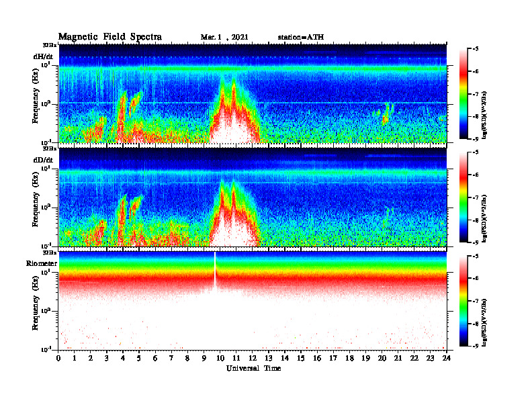Click the white data gap line in Riometer plot
Viewport: 532px width, 411px height.
pyautogui.click(x=215, y=270)
